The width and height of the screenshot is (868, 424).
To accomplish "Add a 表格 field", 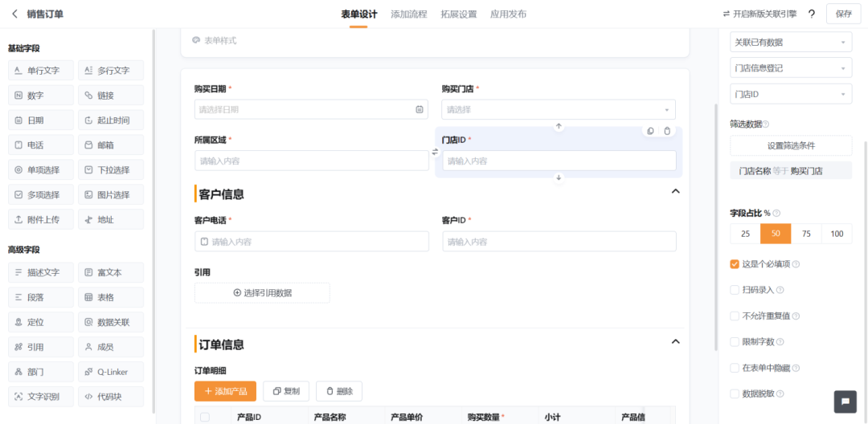I will tap(111, 297).
